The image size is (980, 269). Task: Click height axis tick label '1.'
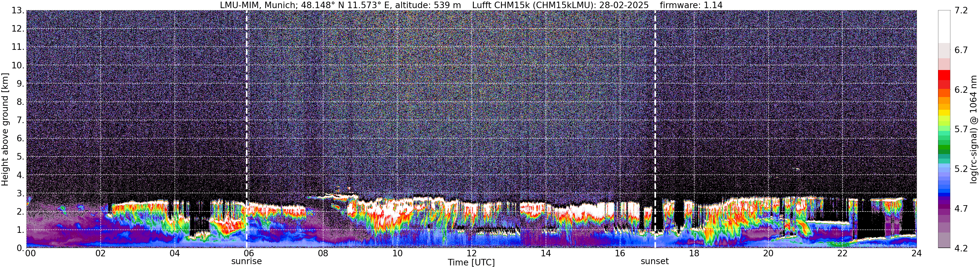[20, 230]
